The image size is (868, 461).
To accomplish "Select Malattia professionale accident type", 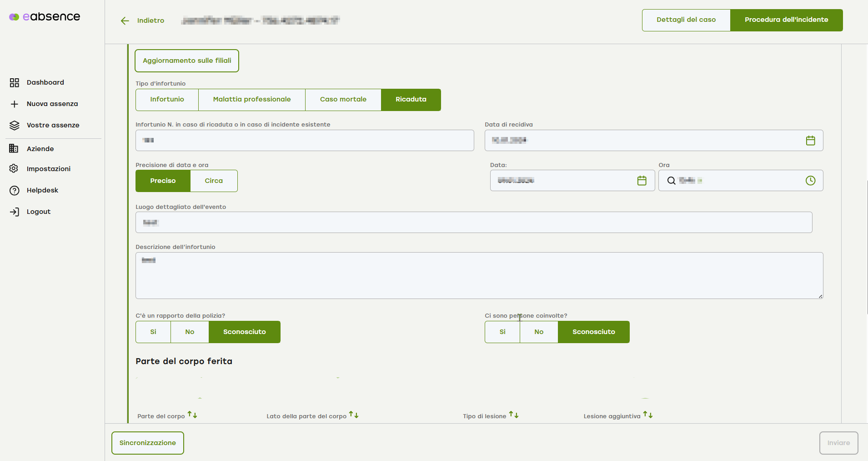I will point(252,100).
